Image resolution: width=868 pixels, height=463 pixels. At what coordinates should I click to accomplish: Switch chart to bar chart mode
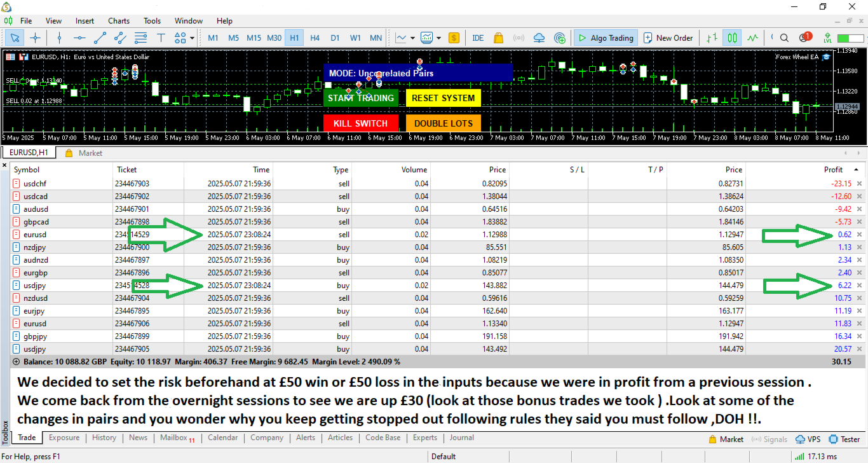coord(712,38)
